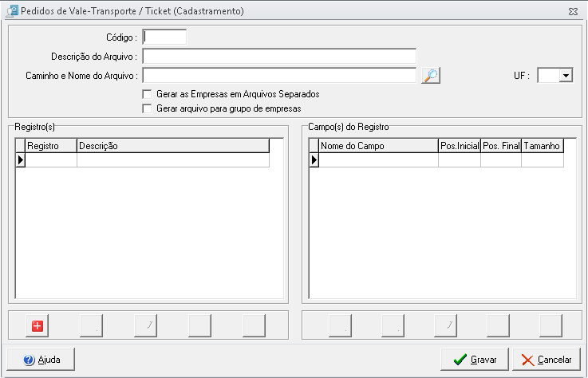This screenshot has width=588, height=378.
Task: Open the UF dropdown list
Action: (x=566, y=76)
